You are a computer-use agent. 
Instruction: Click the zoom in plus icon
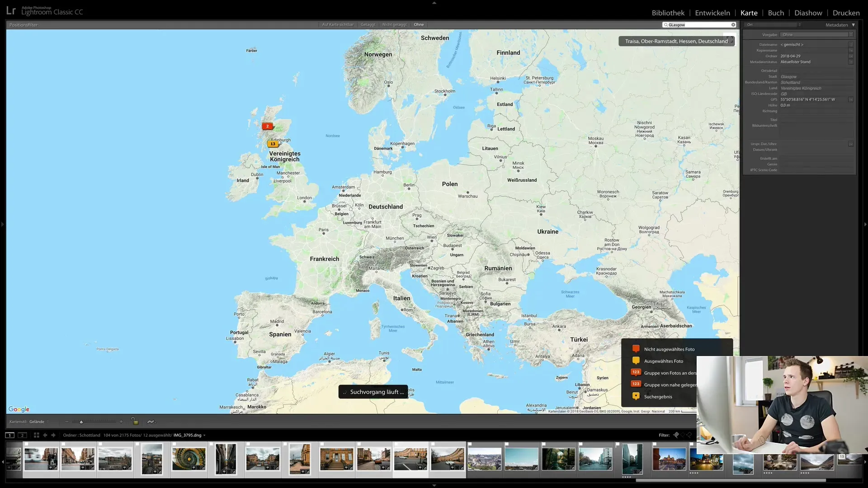pyautogui.click(x=121, y=422)
